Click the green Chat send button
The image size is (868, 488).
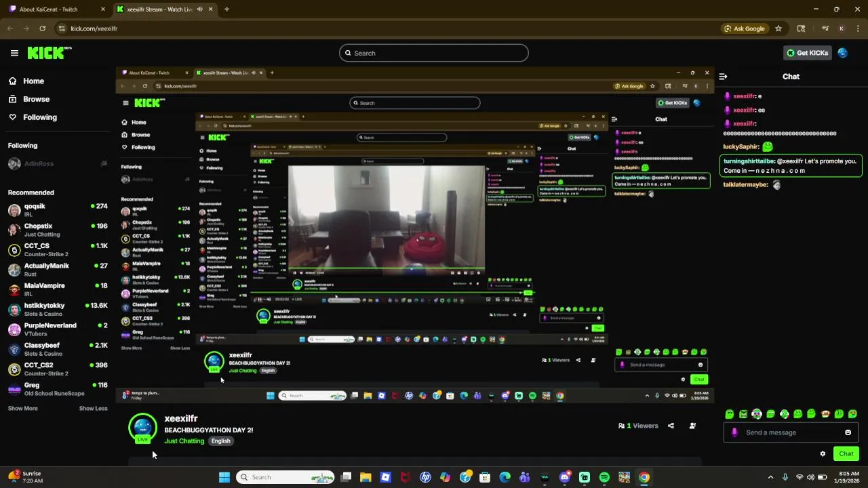click(846, 454)
